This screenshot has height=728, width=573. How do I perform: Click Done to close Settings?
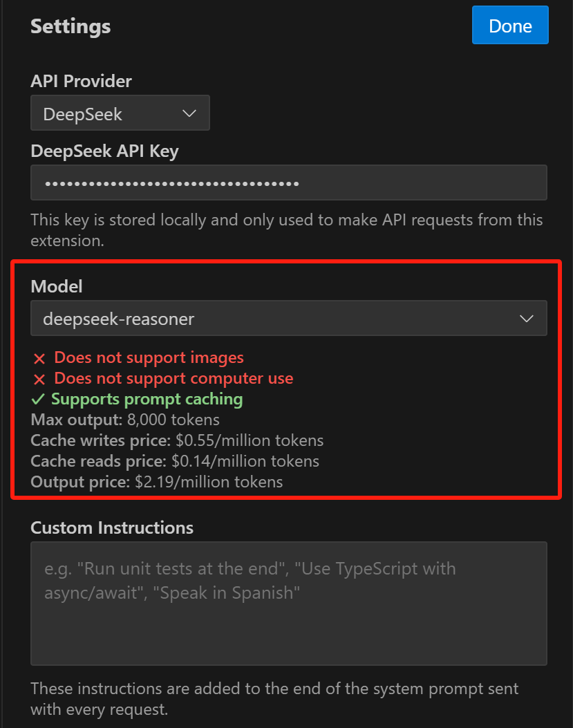point(510,25)
